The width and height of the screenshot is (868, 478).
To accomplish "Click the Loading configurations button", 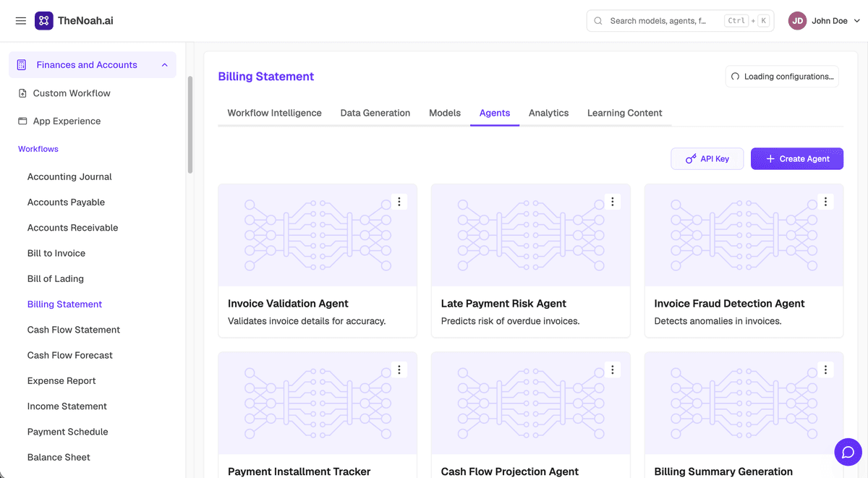I will [782, 77].
